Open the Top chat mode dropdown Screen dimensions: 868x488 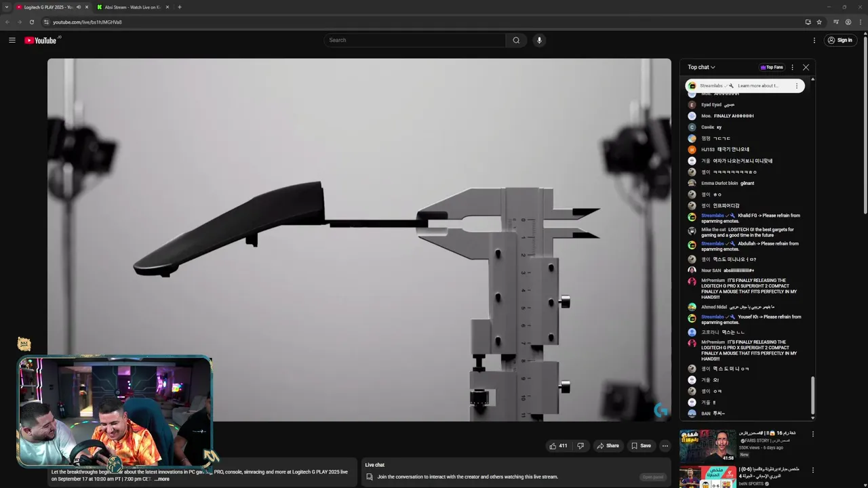701,67
